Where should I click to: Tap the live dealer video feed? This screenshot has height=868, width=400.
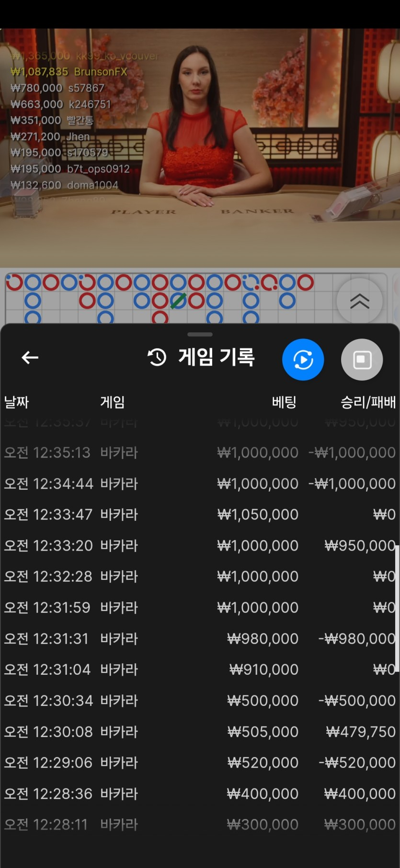(200, 148)
